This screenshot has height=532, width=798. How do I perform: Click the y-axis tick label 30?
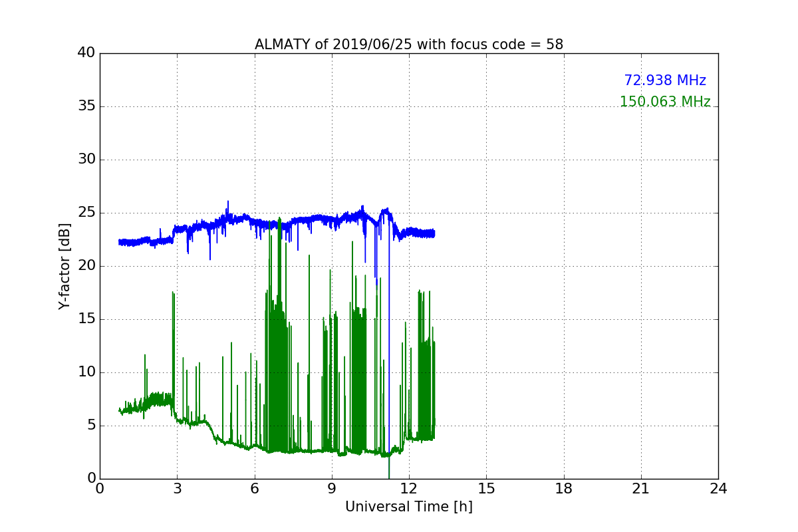86,160
